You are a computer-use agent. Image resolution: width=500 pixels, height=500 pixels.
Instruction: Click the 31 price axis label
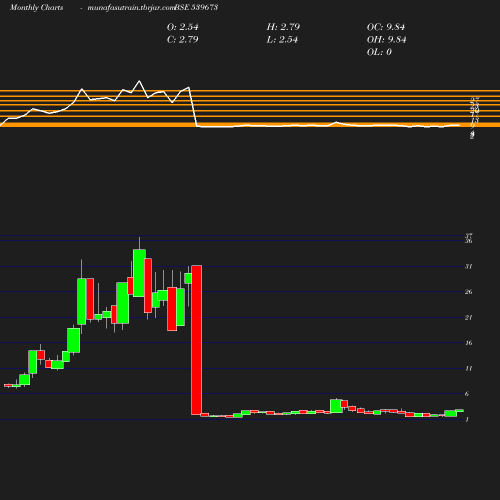[x=469, y=266]
